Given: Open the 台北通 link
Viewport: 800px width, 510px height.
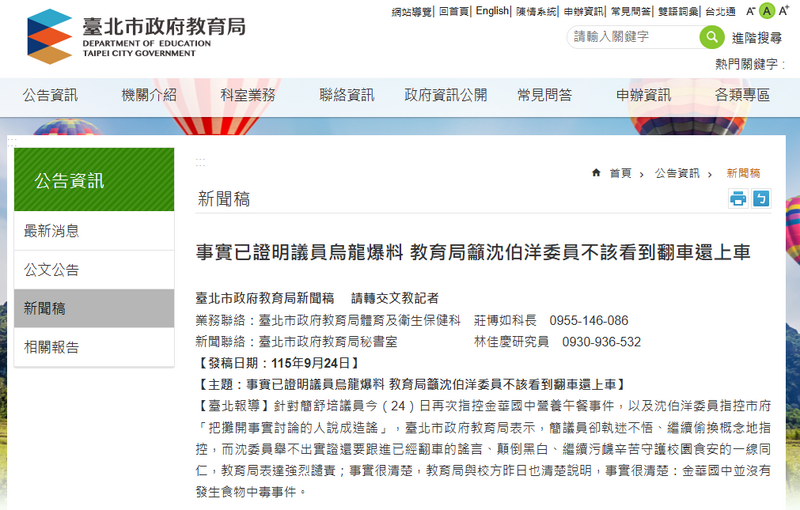Looking at the screenshot, I should (x=720, y=11).
